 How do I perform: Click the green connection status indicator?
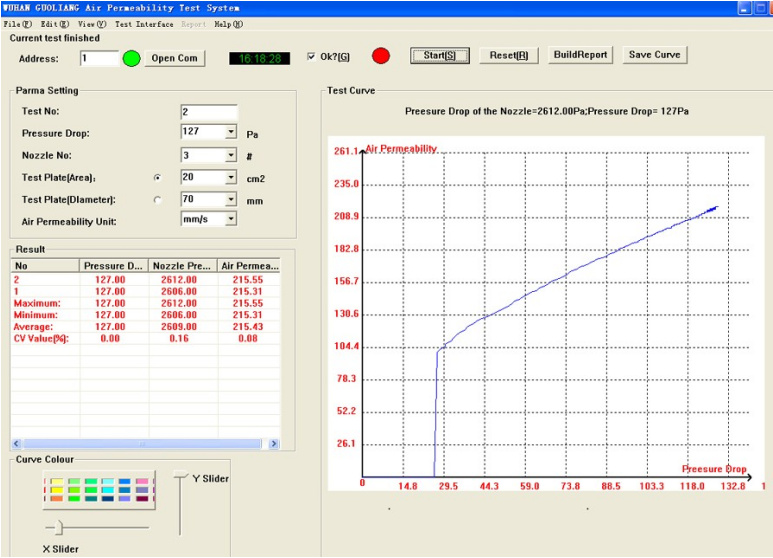tap(132, 59)
